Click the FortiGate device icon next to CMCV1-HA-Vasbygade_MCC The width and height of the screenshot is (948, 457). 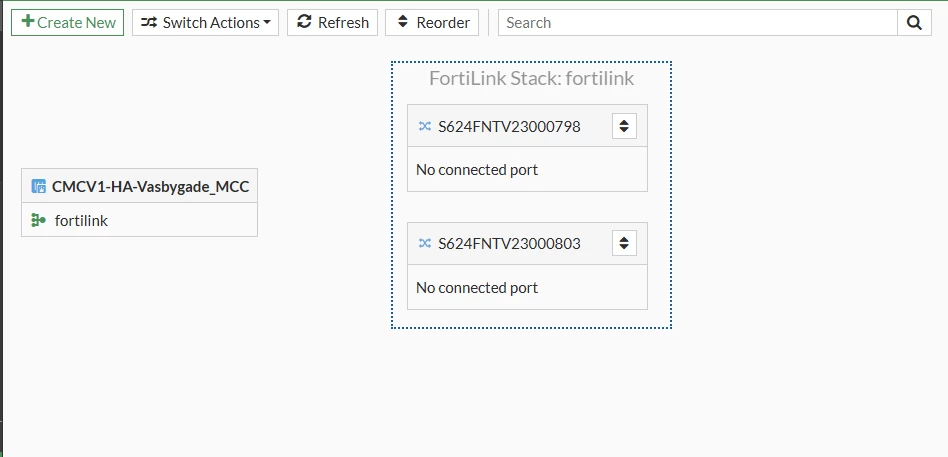[39, 186]
